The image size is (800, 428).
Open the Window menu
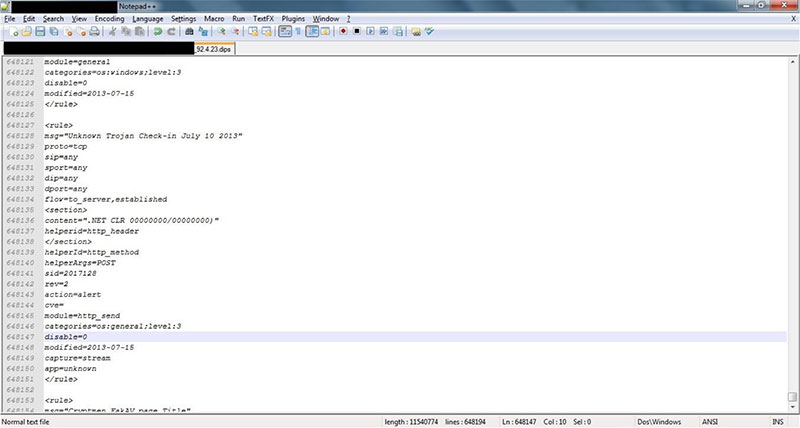tap(326, 18)
